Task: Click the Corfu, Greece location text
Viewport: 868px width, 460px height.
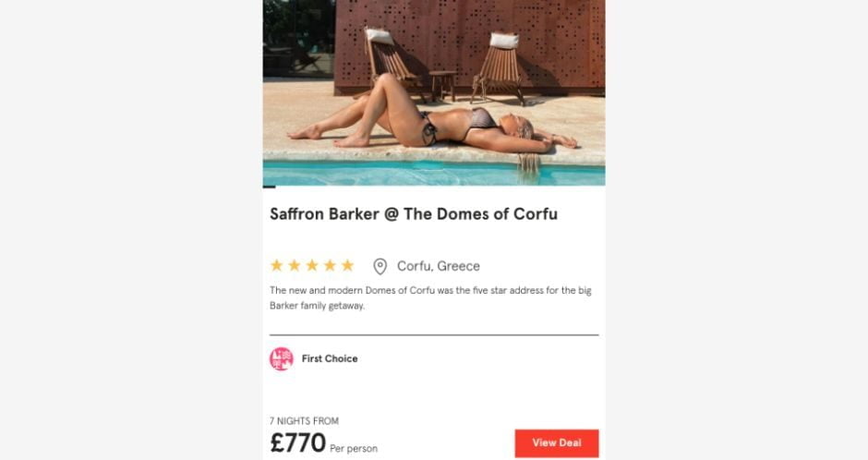Action: 439,266
